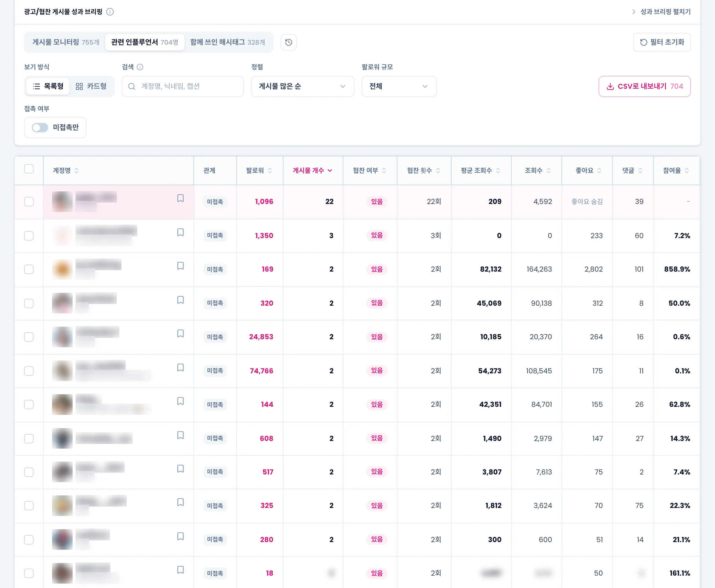This screenshot has height=588, width=715.
Task: Switch to 함께 쓰인 해시태그 tab
Action: pyautogui.click(x=228, y=42)
